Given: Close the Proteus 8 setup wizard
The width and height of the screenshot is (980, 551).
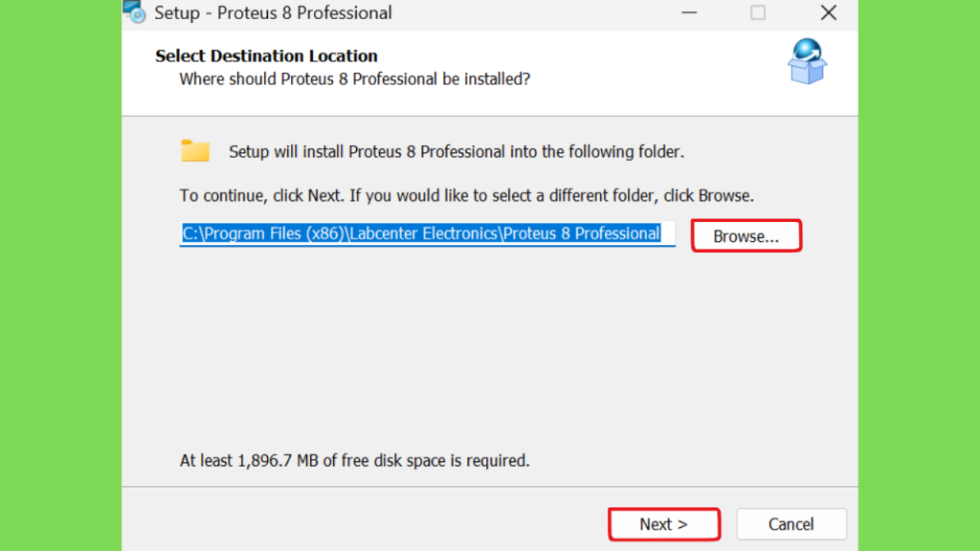Looking at the screenshot, I should 828,12.
